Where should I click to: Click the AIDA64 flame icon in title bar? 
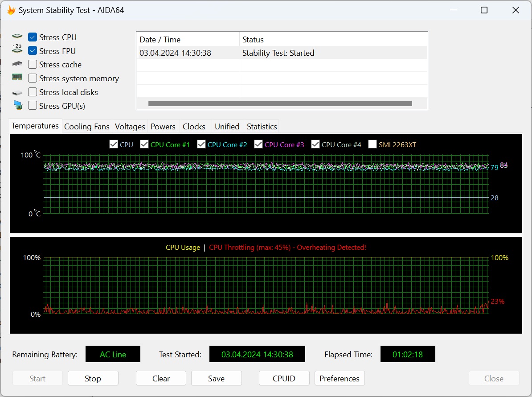click(11, 10)
